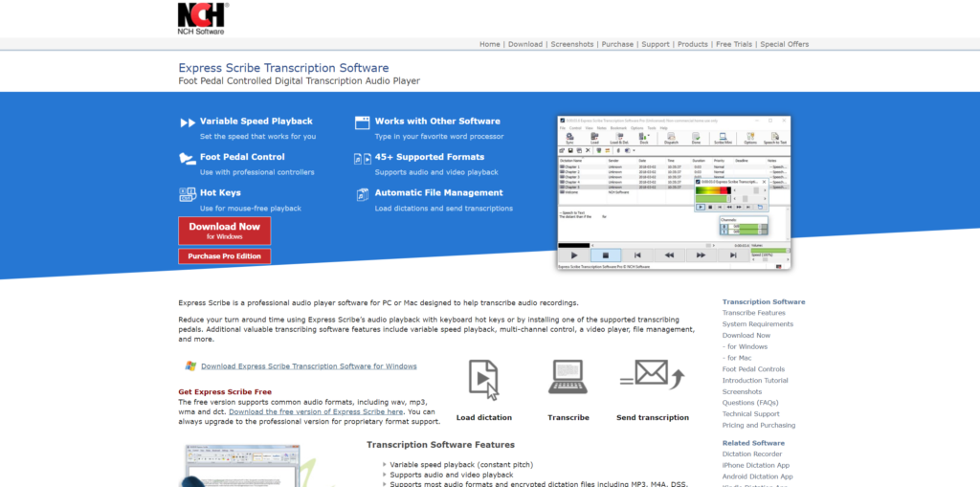980x487 pixels.
Task: Open the Support menu item
Action: [656, 44]
